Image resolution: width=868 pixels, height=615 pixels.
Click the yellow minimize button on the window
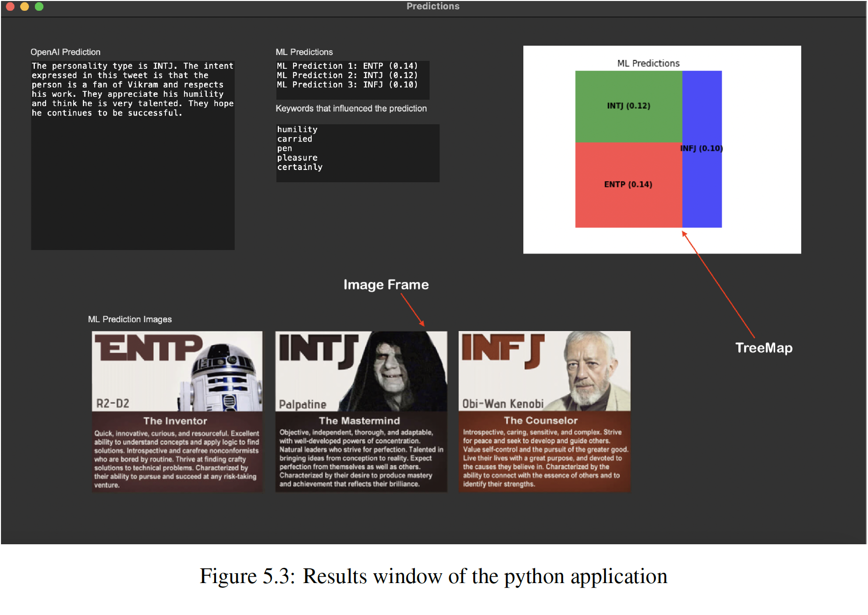point(25,6)
